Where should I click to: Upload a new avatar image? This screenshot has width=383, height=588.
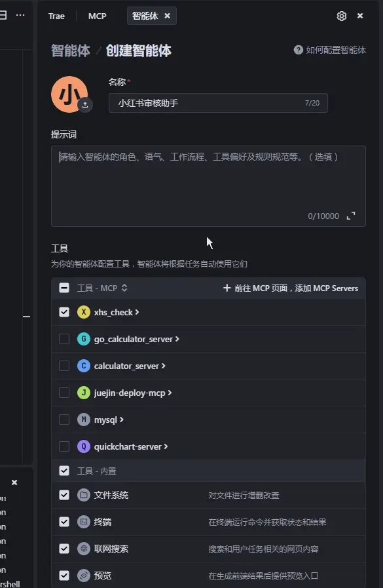(x=85, y=105)
